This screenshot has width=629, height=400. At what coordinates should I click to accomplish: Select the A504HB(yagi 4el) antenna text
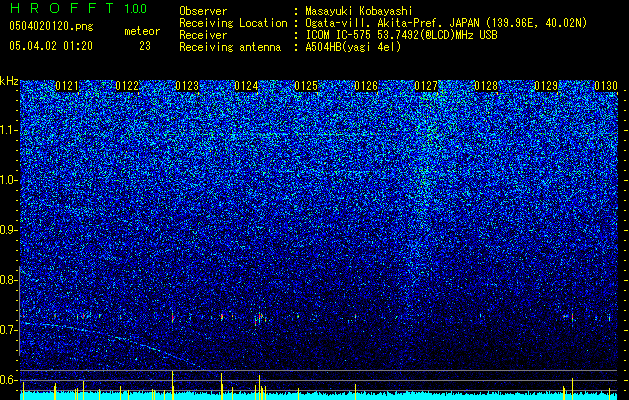pyautogui.click(x=353, y=47)
